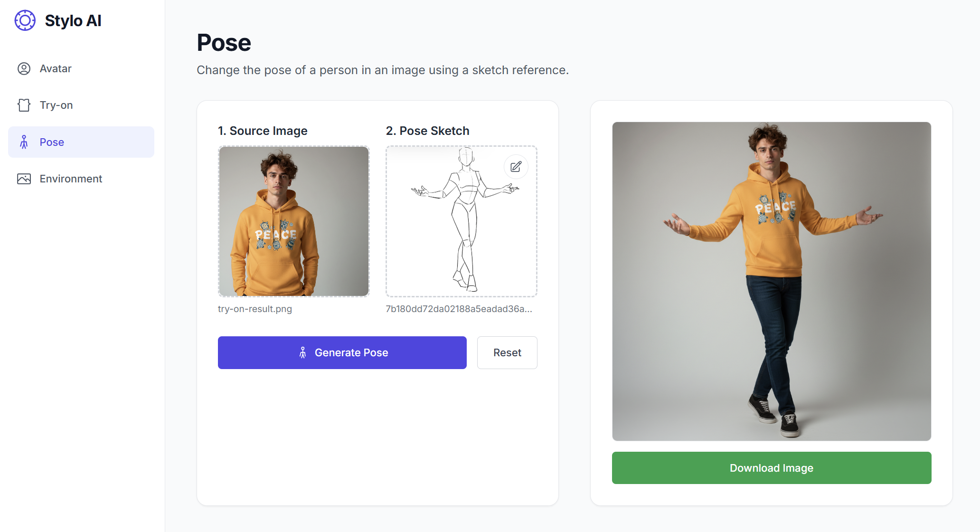980x532 pixels.
Task: Click the green Download Image button
Action: (x=772, y=468)
